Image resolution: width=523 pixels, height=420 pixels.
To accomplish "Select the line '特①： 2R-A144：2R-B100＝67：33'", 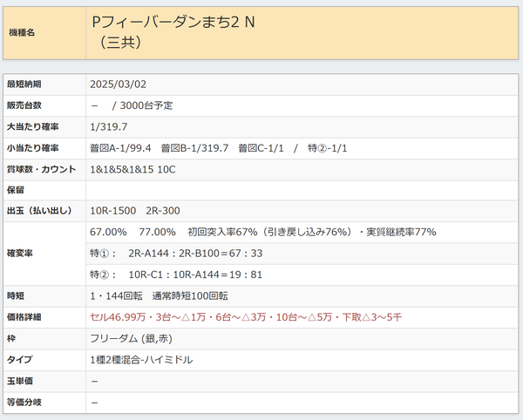I will click(176, 254).
